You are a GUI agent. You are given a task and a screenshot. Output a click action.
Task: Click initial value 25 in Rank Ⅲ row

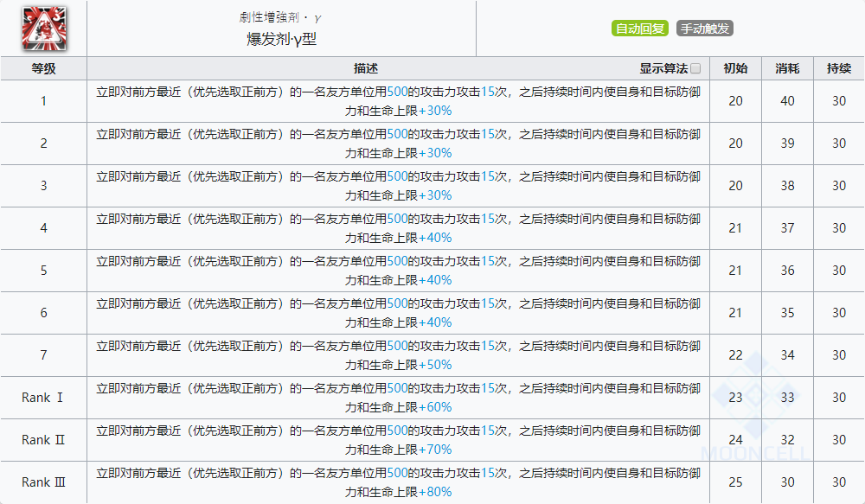pyautogui.click(x=735, y=482)
